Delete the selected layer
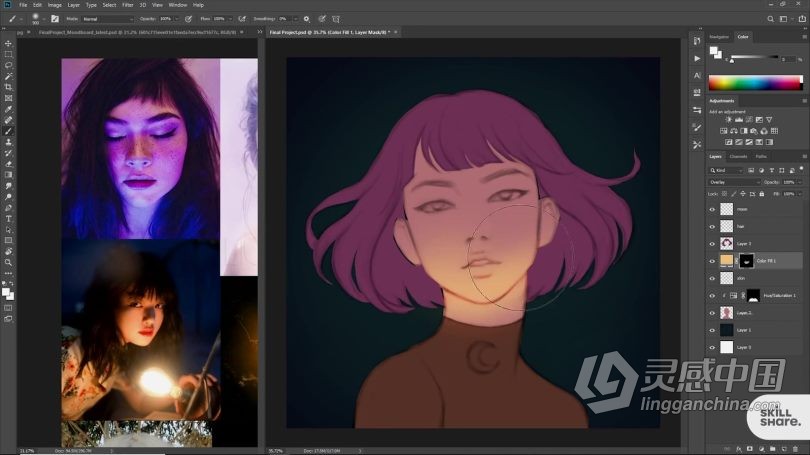The height and width of the screenshot is (455, 810). click(795, 449)
